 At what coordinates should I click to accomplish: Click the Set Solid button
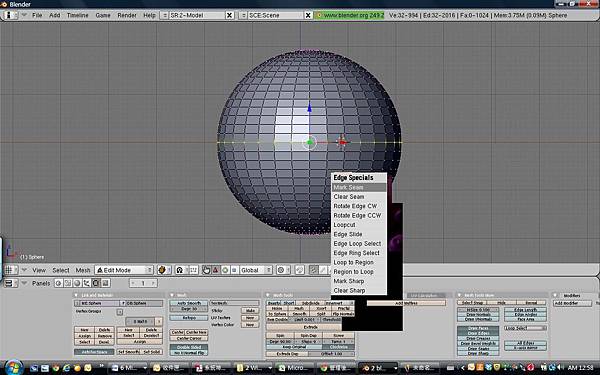pyautogui.click(x=152, y=351)
